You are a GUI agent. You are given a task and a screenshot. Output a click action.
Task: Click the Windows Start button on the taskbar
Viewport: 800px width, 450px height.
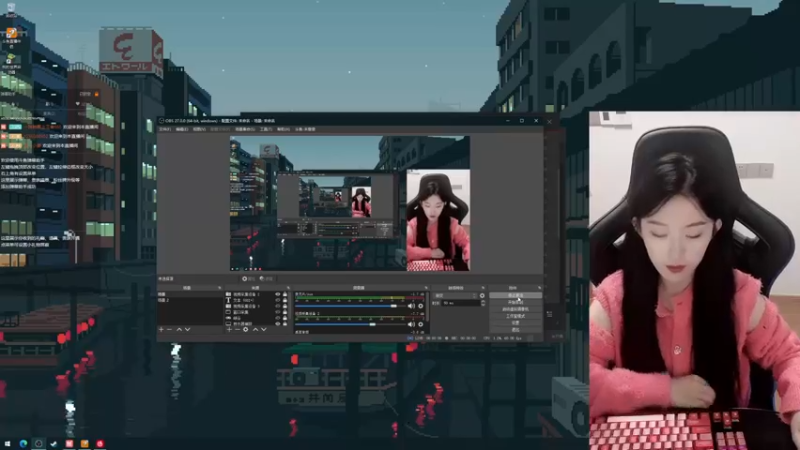[x=7, y=443]
